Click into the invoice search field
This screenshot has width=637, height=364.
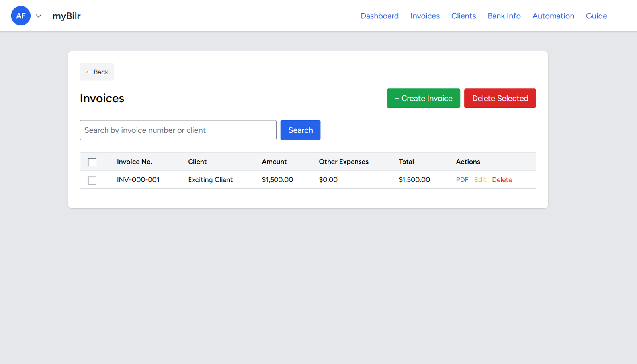178,130
